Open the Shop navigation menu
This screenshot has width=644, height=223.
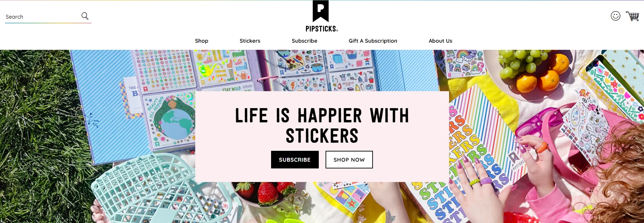pyautogui.click(x=201, y=41)
